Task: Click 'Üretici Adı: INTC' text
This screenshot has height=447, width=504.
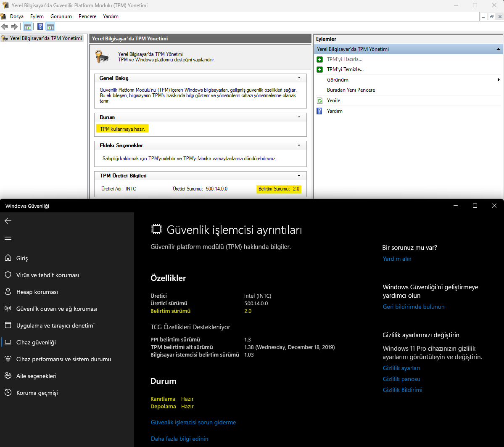Action: [119, 189]
